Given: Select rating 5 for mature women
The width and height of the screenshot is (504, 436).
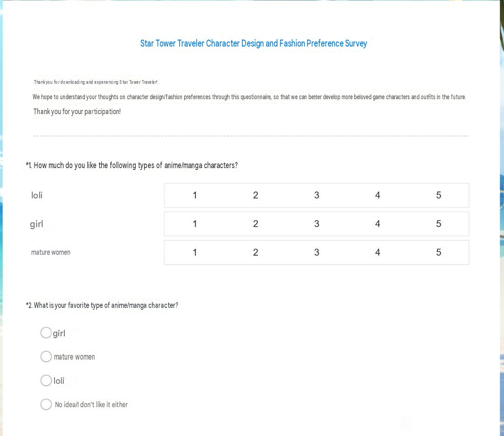Looking at the screenshot, I should click(x=438, y=252).
